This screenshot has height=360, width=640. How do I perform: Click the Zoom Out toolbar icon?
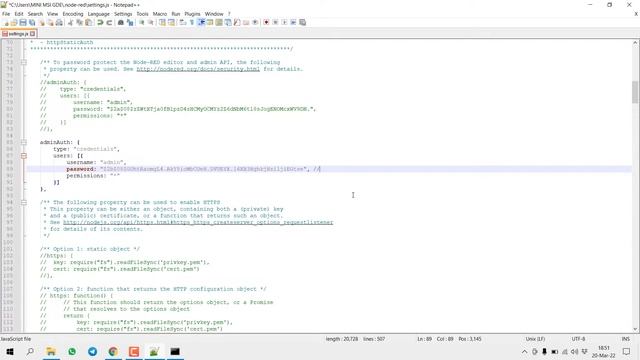[x=151, y=22]
